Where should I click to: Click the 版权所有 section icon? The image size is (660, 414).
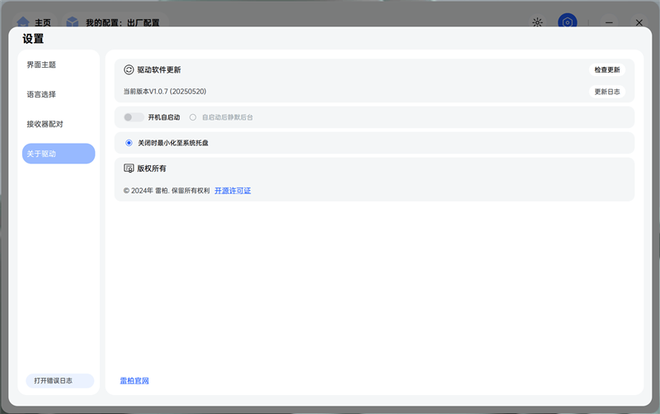[x=128, y=169]
